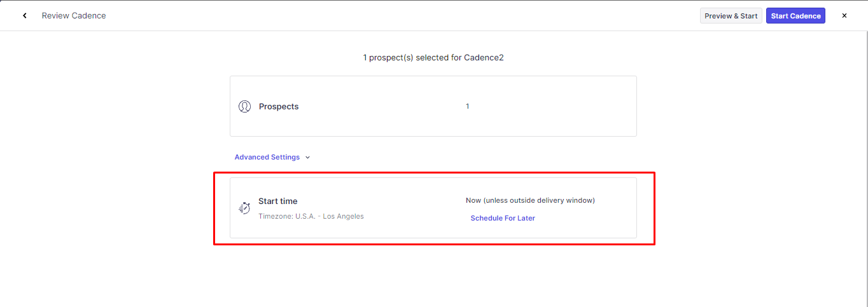Click the Review Cadence page title
The image size is (868, 307).
coord(74,16)
